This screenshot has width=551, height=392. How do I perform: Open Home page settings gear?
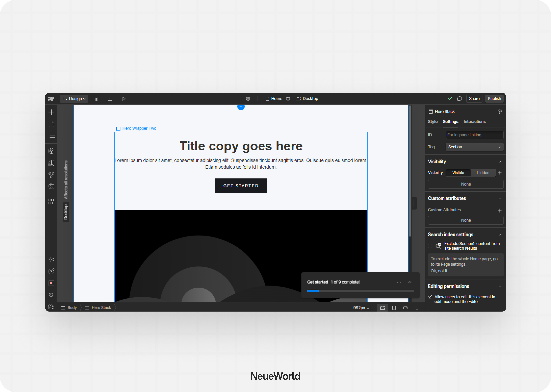[288, 99]
